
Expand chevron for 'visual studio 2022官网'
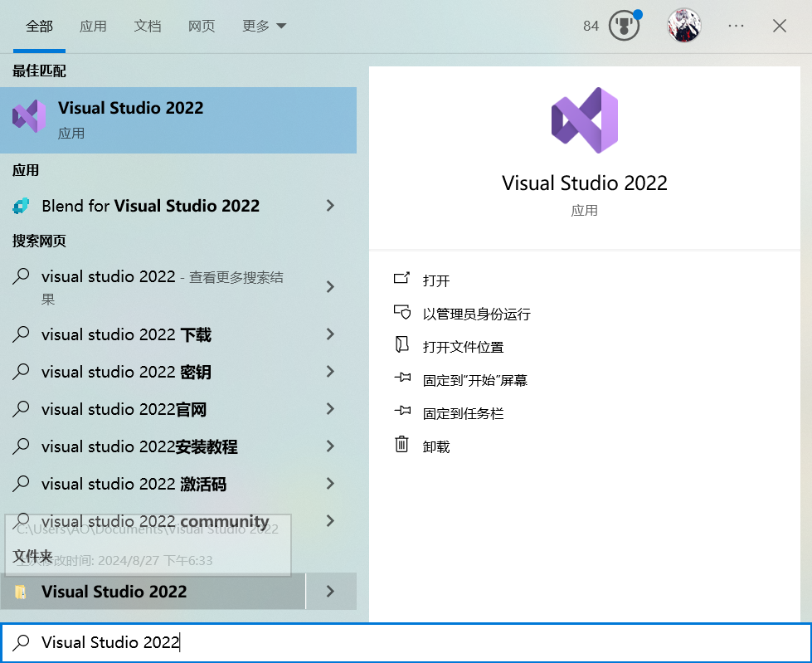tap(330, 409)
